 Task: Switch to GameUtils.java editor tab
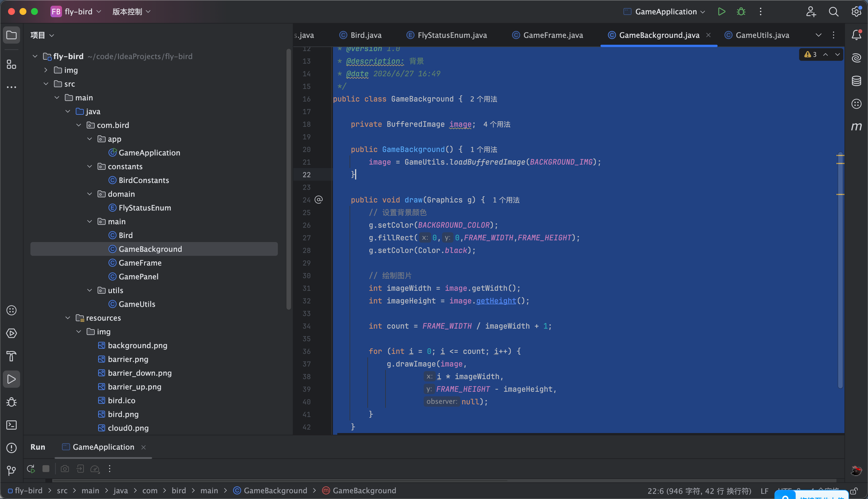(x=757, y=35)
